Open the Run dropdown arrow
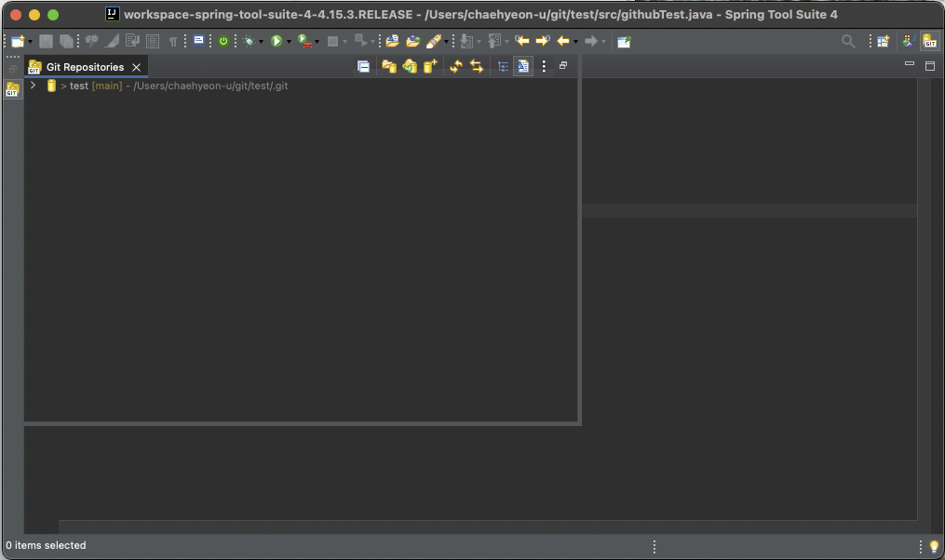945x560 pixels. (x=289, y=42)
